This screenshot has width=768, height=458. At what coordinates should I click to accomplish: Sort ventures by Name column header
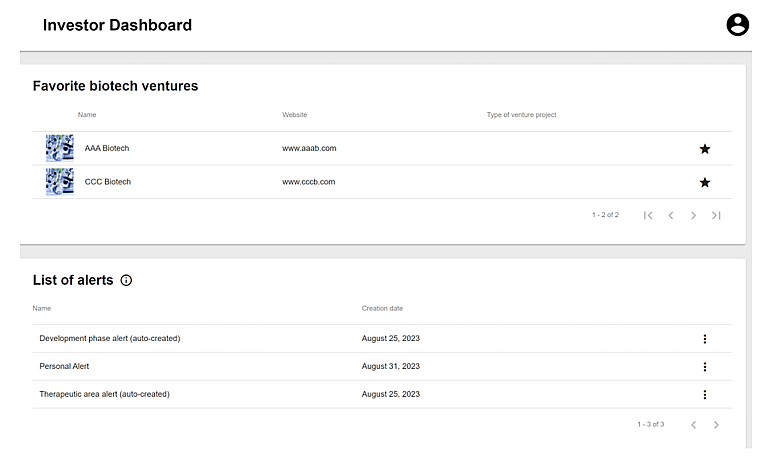tap(87, 115)
